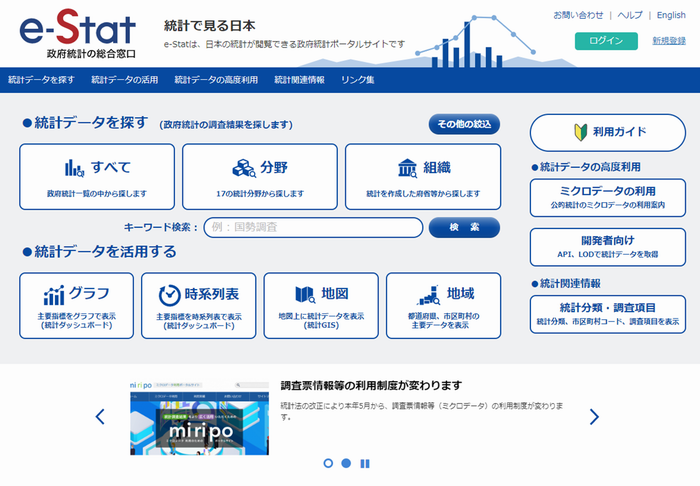This screenshot has width=700, height=486.
Task: Open 開発者向け API card
Action: coord(608,247)
